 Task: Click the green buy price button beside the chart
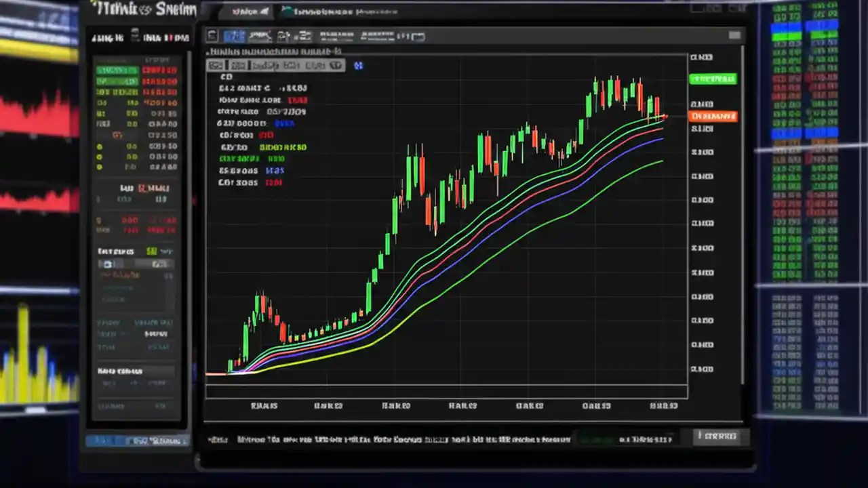(713, 79)
